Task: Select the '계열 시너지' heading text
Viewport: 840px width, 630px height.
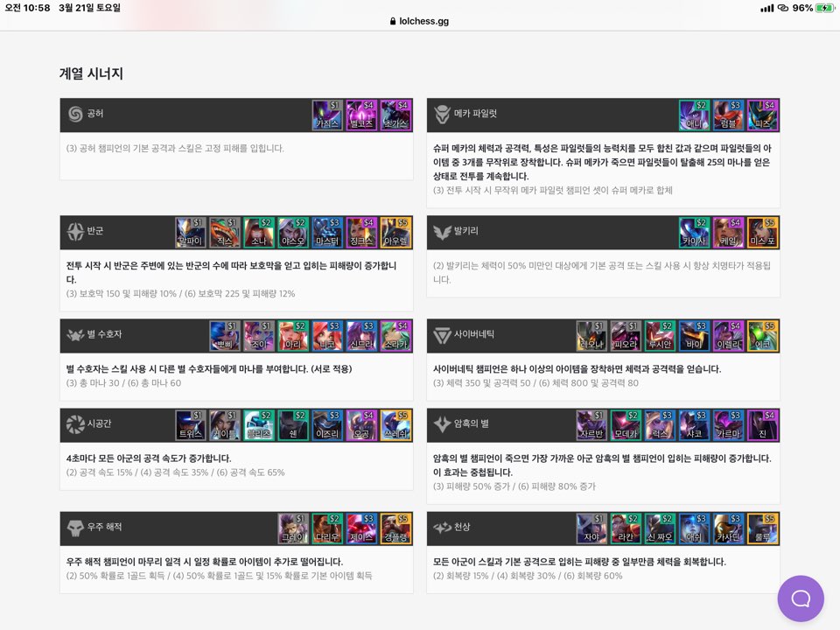Action: [x=91, y=73]
